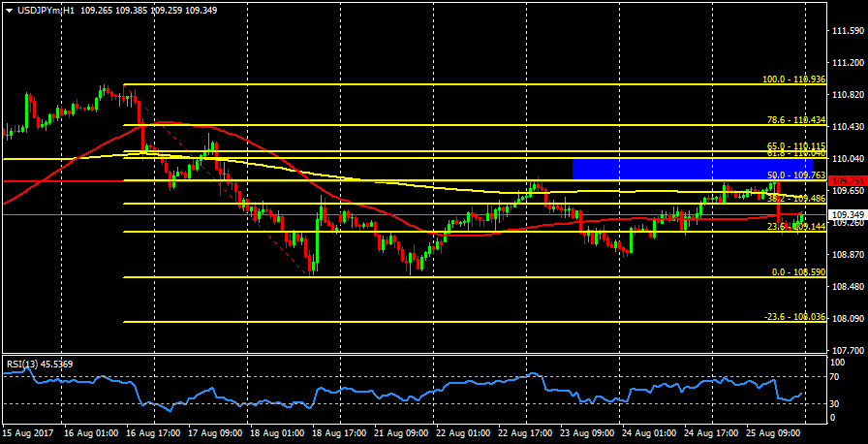The width and height of the screenshot is (868, 444).
Task: Click the red 109.751 price tag
Action: click(848, 181)
